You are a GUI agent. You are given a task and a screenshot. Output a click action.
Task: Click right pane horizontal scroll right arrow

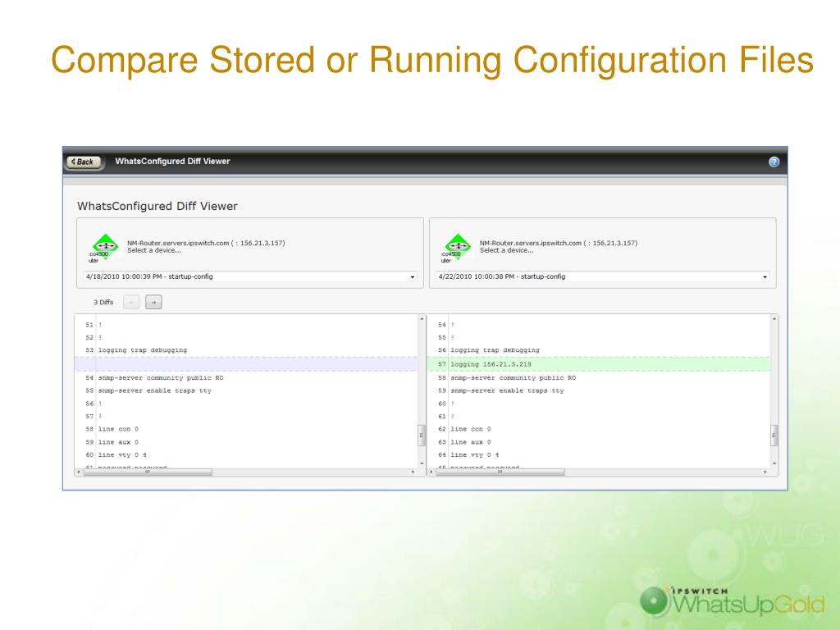pos(765,472)
